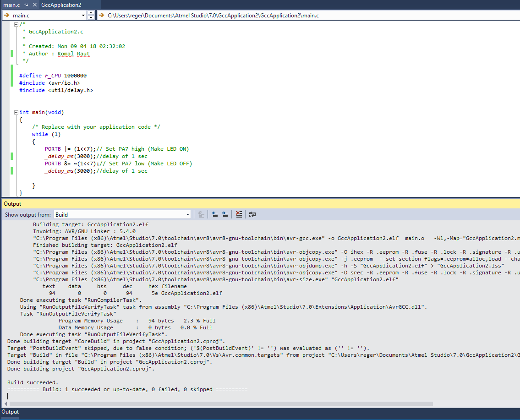
Task: Click the #include <util/delay.h> line
Action: (56, 90)
